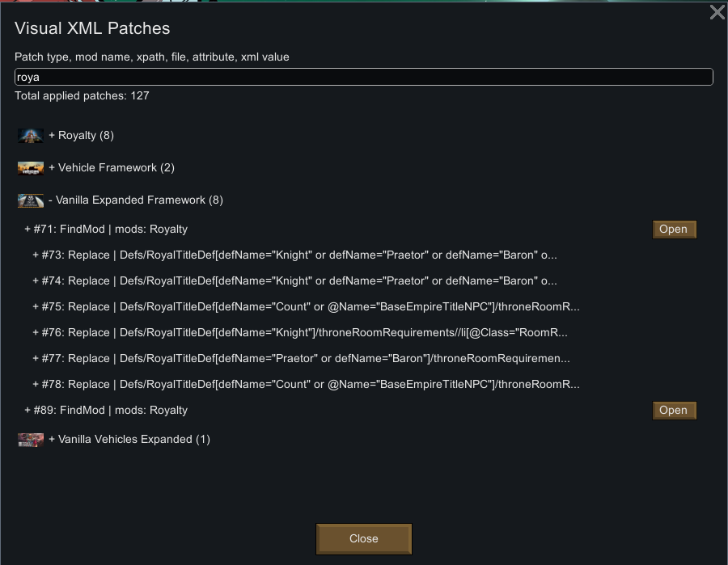Expand patch #89 FindMod Royalty entry
The image size is (728, 565).
[106, 411]
